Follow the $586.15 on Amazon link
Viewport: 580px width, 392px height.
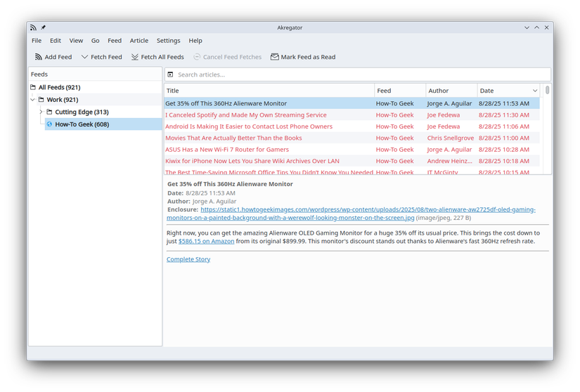[206, 241]
